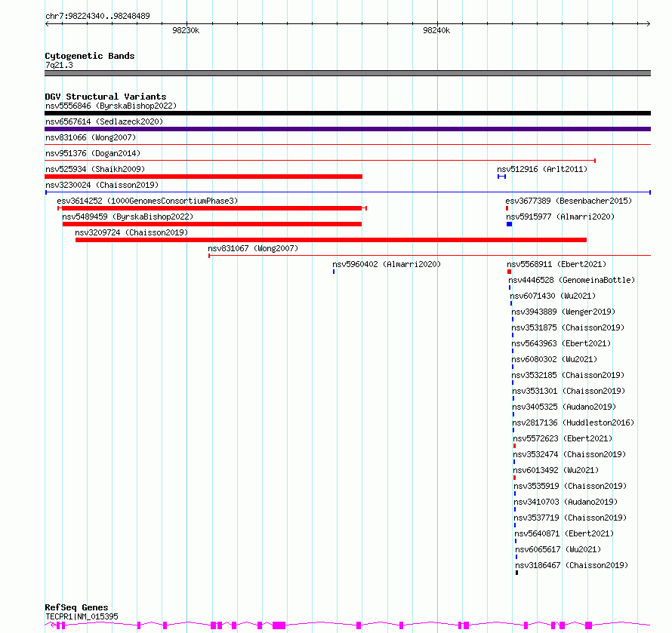Open nsv6013492 (Wu2021) label
The image size is (672, 633).
click(x=556, y=470)
